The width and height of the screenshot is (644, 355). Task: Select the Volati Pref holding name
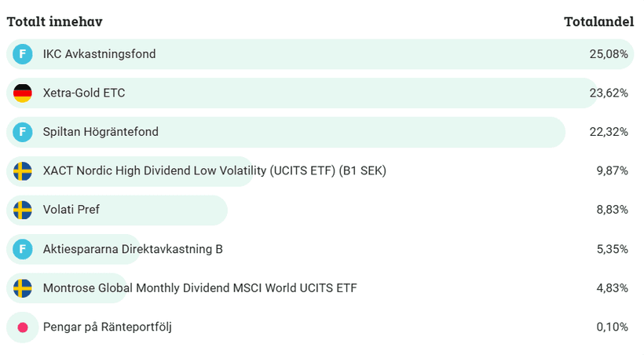(71, 210)
